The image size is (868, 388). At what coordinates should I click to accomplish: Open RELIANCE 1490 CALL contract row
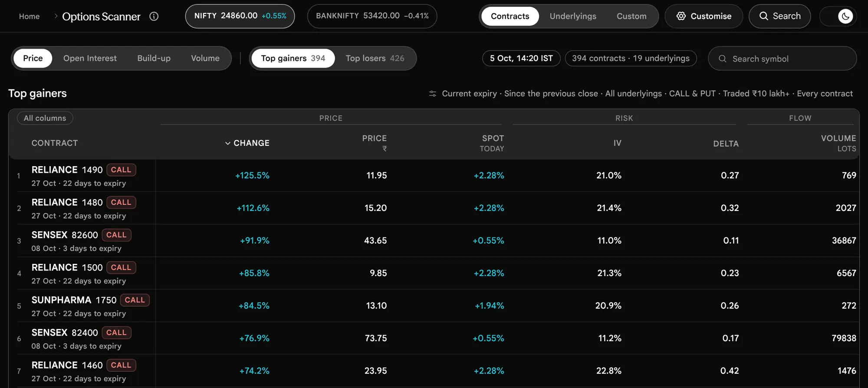(x=434, y=175)
